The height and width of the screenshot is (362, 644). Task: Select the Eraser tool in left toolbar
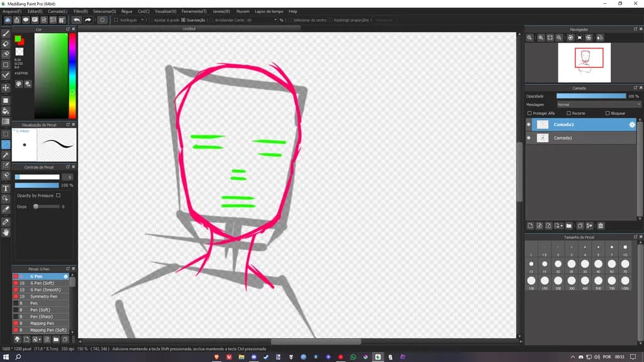(6, 44)
